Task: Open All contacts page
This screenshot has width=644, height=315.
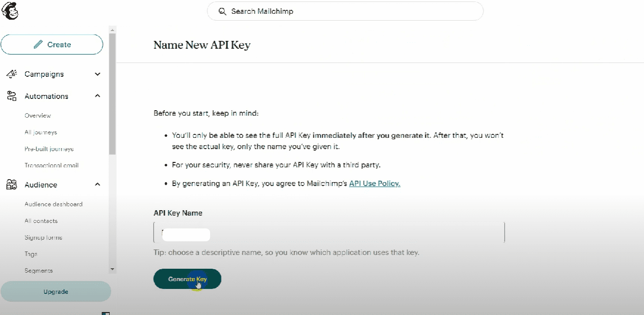Action: point(41,221)
